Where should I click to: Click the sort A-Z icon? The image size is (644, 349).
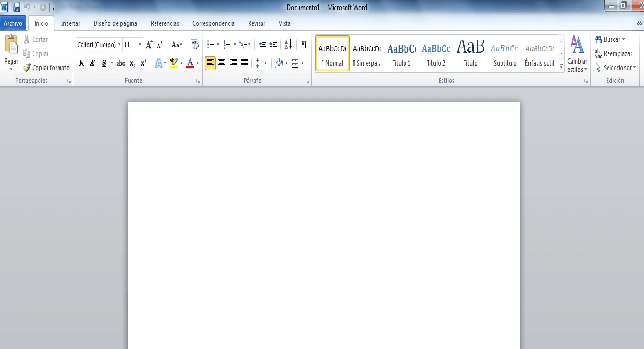[288, 45]
